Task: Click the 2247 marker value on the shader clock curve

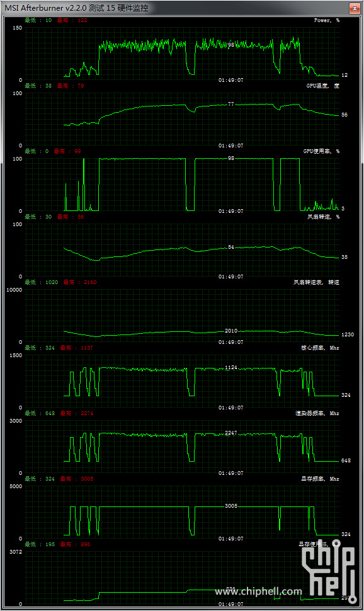Action: coord(231,433)
